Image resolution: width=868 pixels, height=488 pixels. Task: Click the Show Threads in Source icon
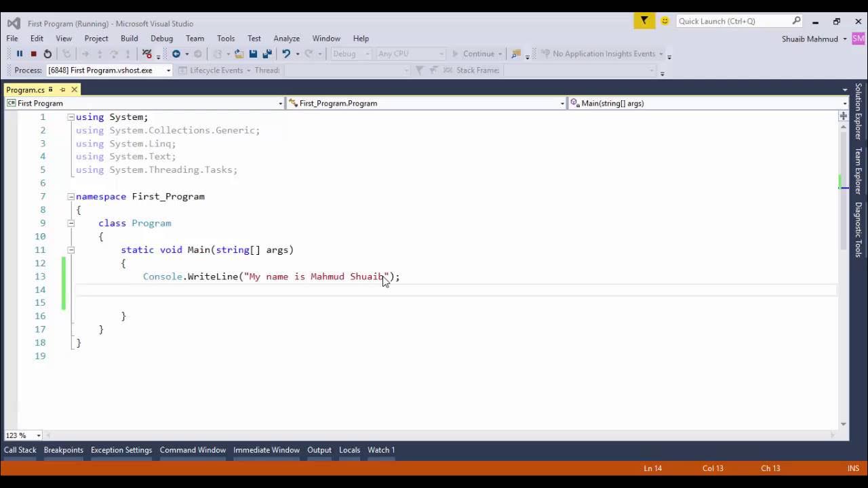tap(147, 54)
